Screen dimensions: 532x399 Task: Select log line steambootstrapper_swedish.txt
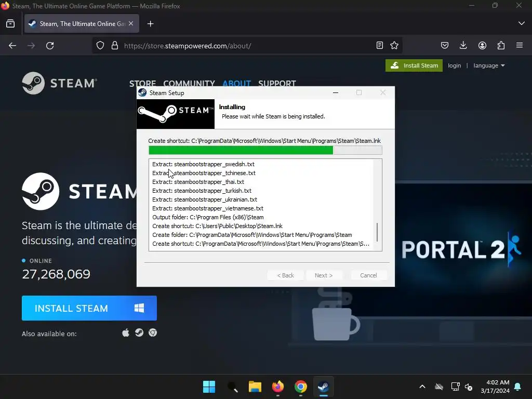point(203,164)
